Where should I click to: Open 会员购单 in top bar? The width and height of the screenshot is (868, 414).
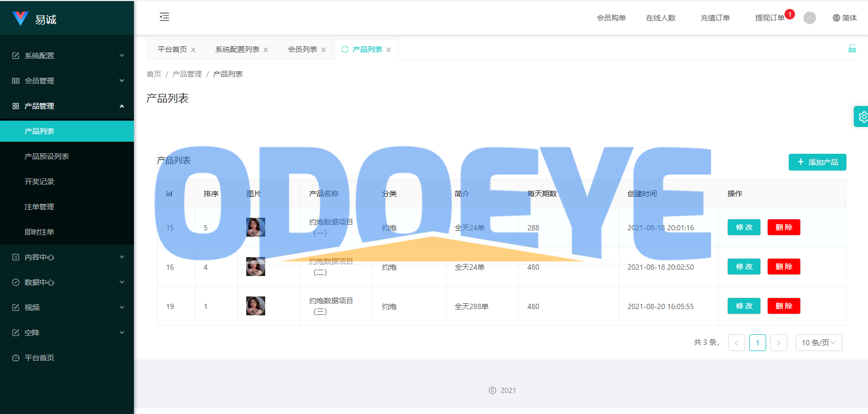click(x=611, y=18)
